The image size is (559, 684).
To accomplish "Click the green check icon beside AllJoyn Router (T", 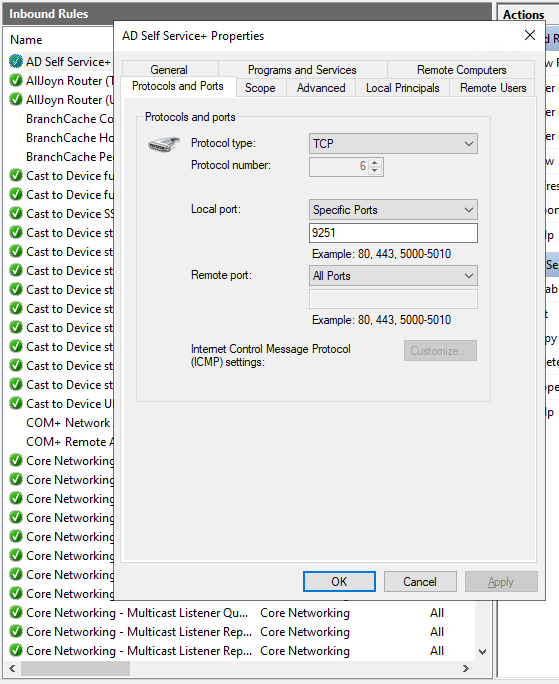I will pyautogui.click(x=16, y=81).
